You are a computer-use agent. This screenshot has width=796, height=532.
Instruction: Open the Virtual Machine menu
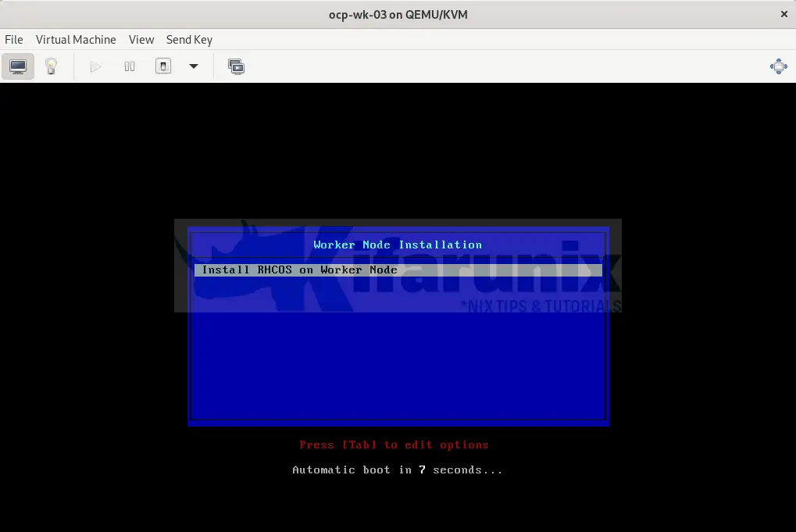[76, 39]
